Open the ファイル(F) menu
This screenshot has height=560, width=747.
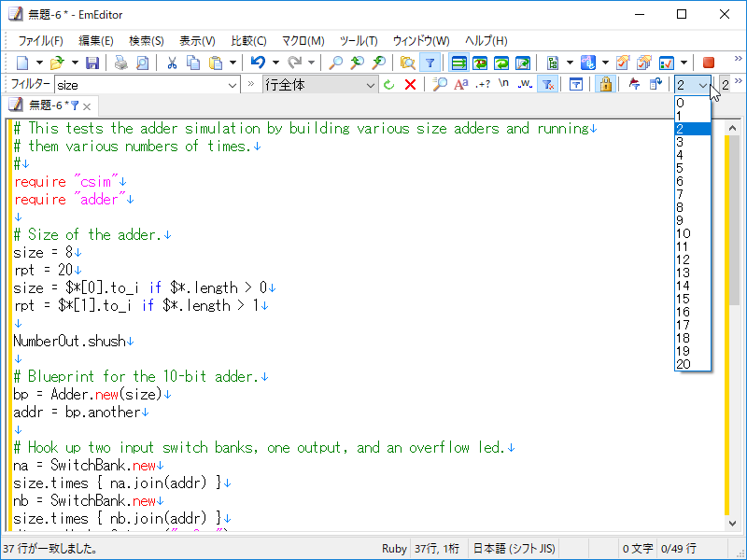(x=40, y=41)
